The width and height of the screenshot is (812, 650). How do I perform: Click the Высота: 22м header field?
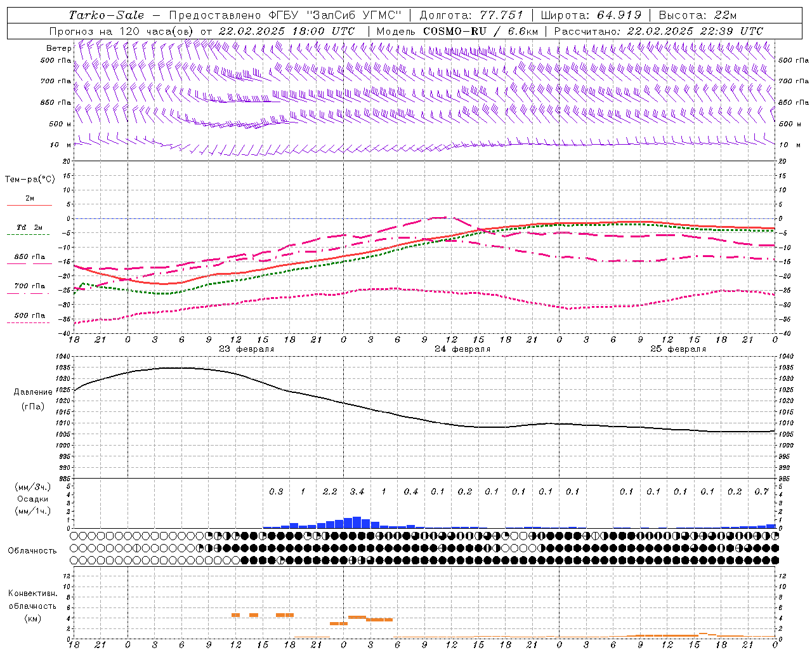697,15
